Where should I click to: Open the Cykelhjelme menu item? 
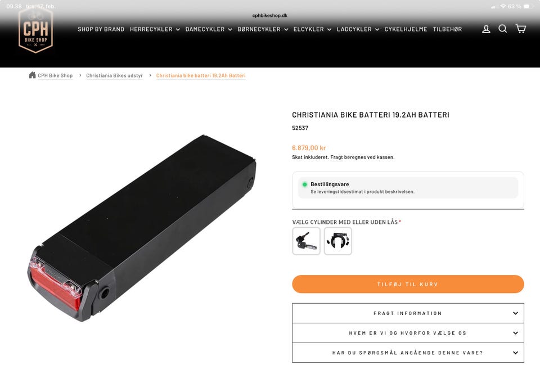coord(406,29)
